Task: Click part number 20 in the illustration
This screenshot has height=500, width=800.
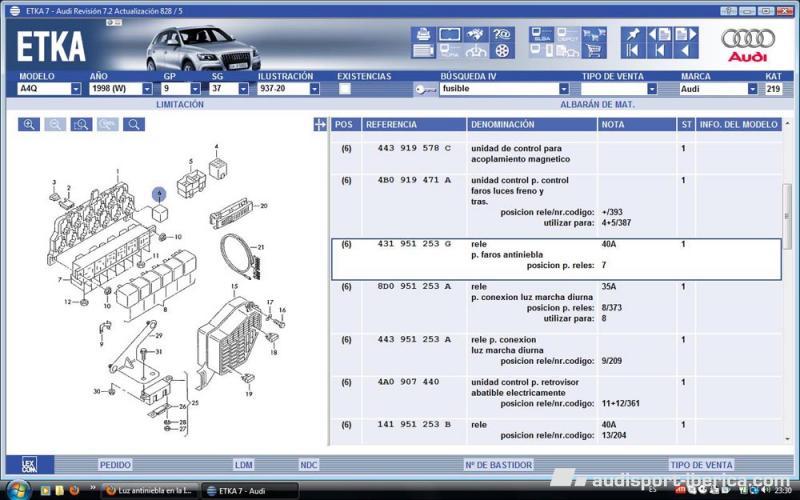Action: coord(264,206)
